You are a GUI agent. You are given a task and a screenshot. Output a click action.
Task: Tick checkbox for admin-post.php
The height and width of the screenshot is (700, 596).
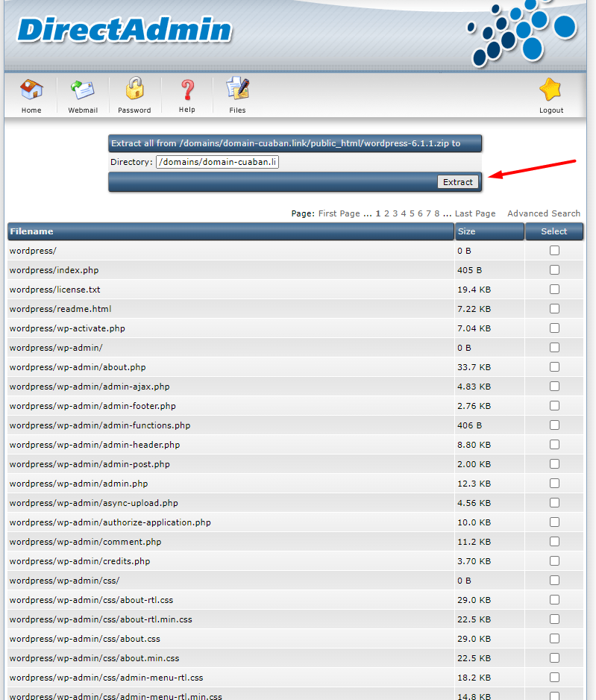(554, 464)
